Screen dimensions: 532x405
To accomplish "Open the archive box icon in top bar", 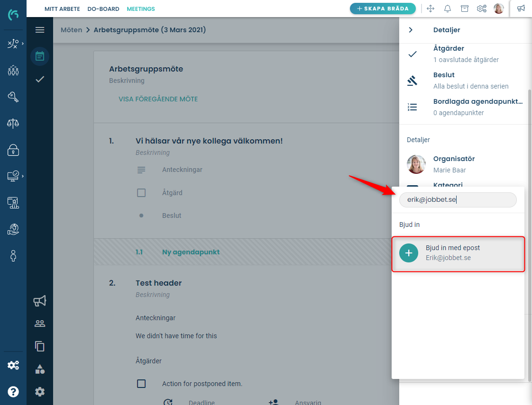I will 465,9.
